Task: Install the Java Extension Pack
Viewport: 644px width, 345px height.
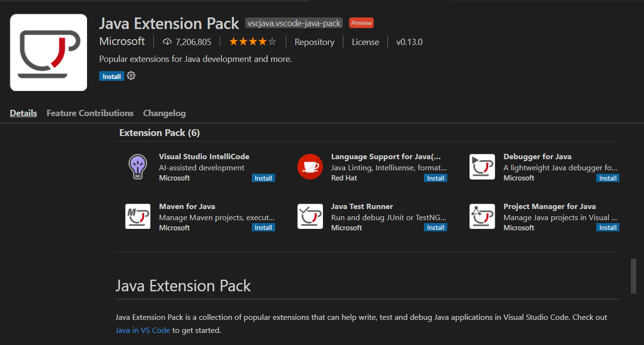Action: point(112,76)
